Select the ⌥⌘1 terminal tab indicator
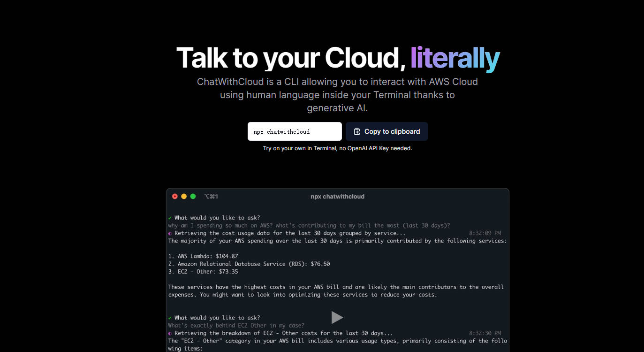Image resolution: width=644 pixels, height=352 pixels. tap(211, 196)
